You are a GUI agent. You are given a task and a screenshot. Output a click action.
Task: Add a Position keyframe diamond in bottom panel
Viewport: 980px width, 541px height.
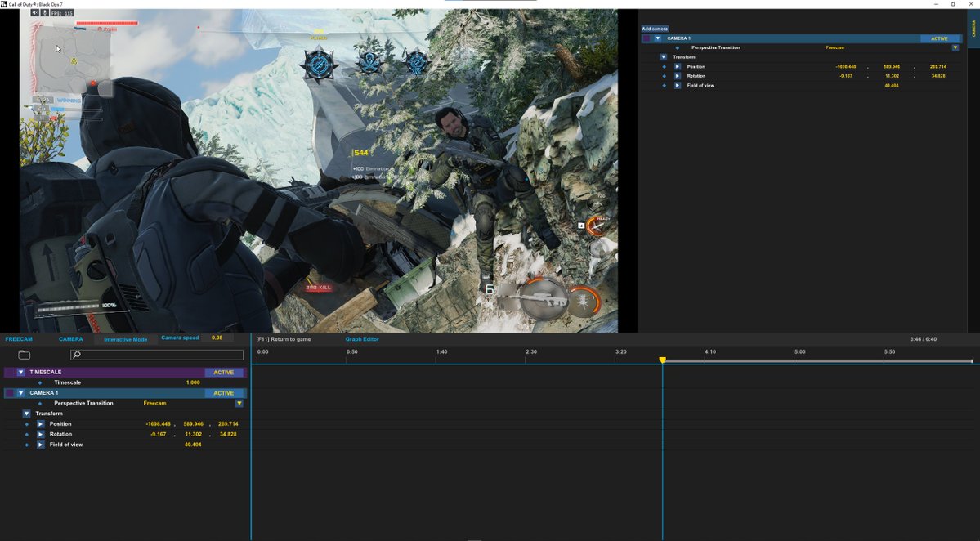point(26,424)
